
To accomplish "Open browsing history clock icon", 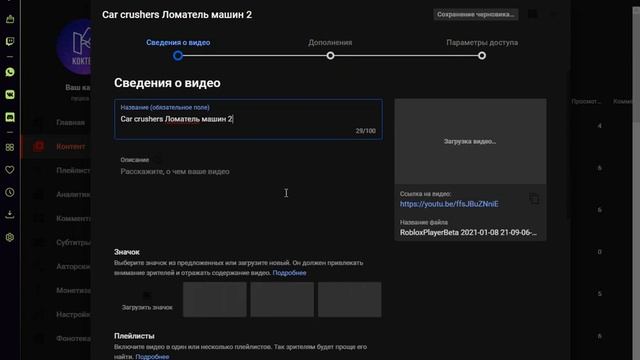I will [x=10, y=192].
